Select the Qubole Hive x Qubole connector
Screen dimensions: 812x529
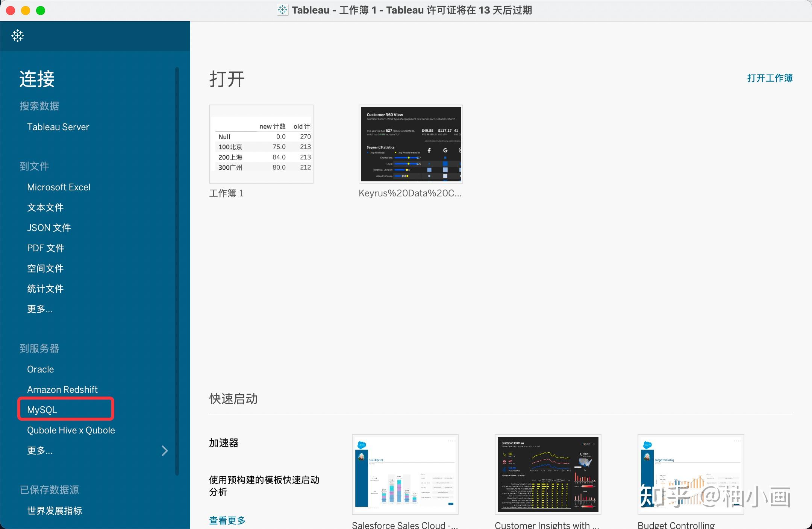[71, 430]
